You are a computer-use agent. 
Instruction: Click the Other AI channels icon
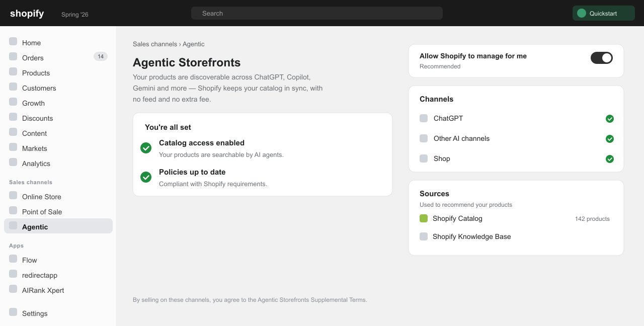(x=424, y=138)
